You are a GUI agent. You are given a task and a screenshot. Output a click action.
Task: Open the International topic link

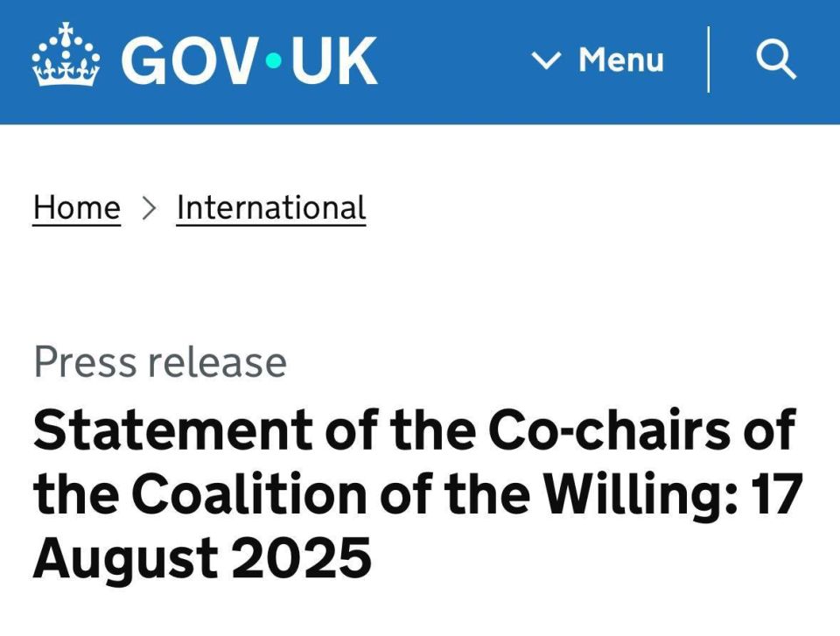click(269, 207)
